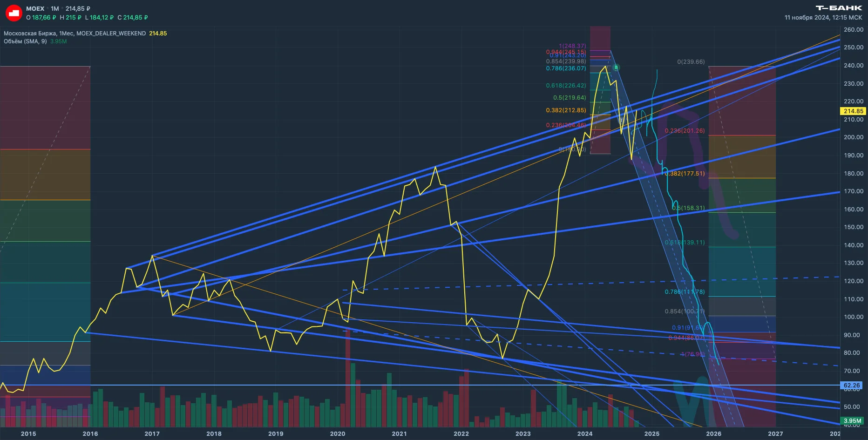
Task: Select the 0.786(236.07) Fibonacci label
Action: (x=566, y=68)
